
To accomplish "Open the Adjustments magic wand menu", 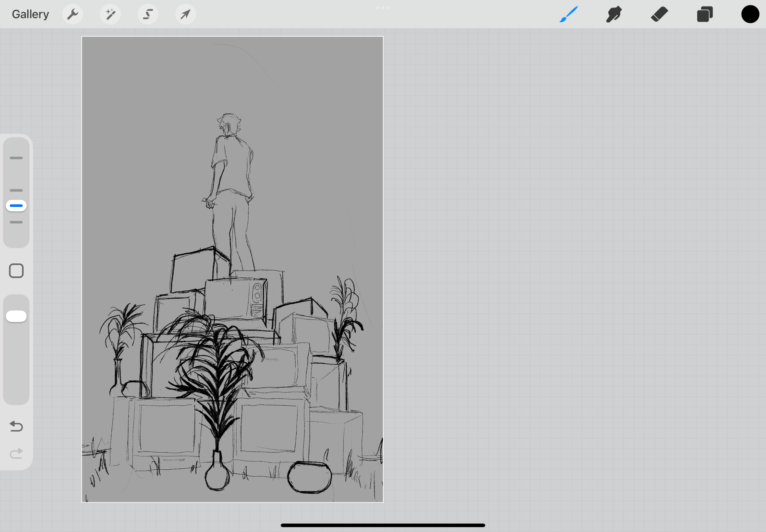I will [x=110, y=14].
